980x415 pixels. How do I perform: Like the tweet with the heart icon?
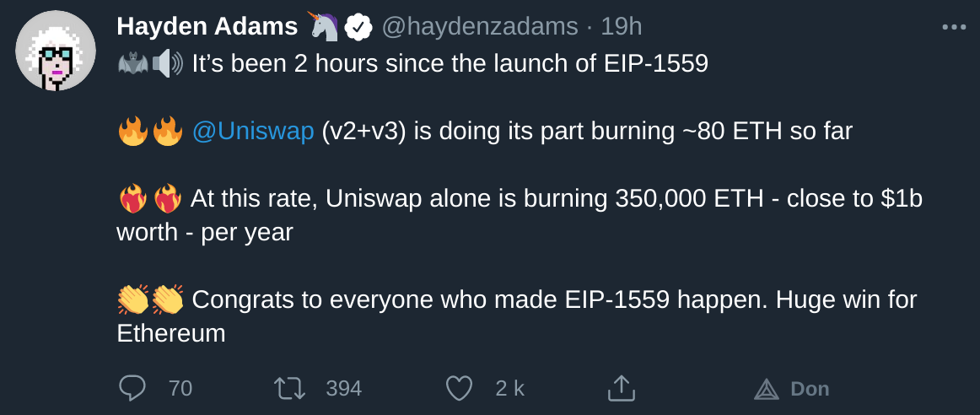click(459, 388)
